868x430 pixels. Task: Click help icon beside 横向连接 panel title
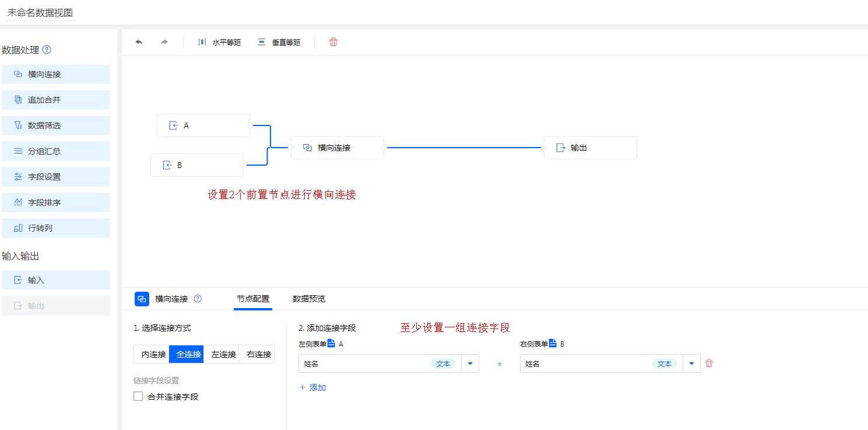[198, 299]
